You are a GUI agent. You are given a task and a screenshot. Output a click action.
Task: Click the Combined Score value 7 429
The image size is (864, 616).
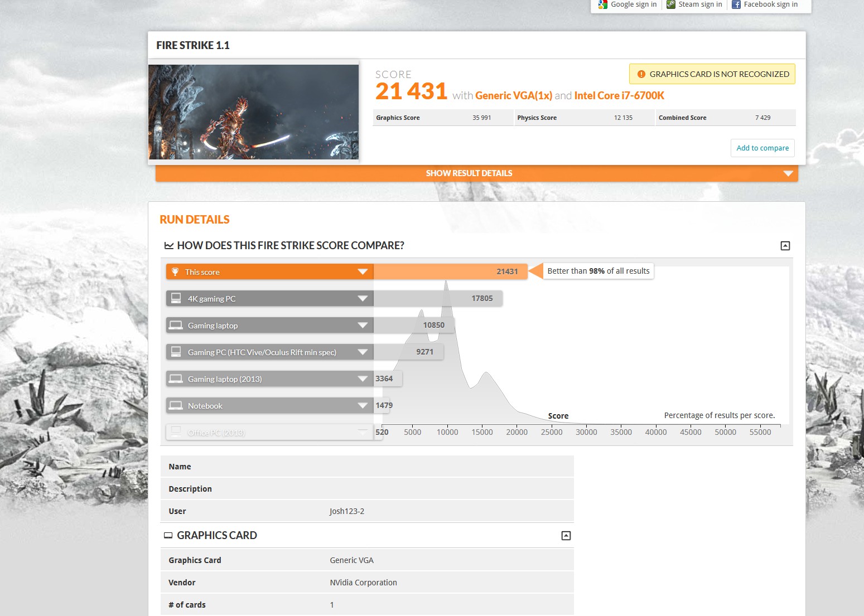coord(763,118)
